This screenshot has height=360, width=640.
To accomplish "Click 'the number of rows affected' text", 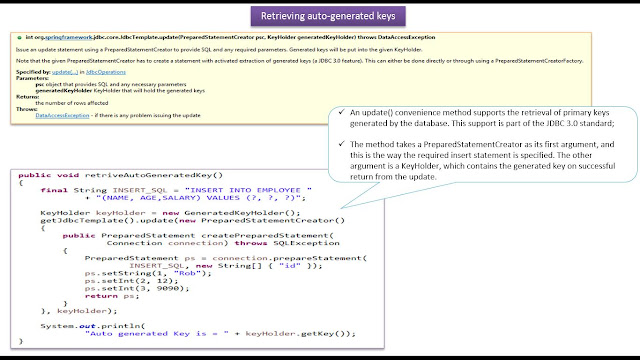I will [x=72, y=103].
